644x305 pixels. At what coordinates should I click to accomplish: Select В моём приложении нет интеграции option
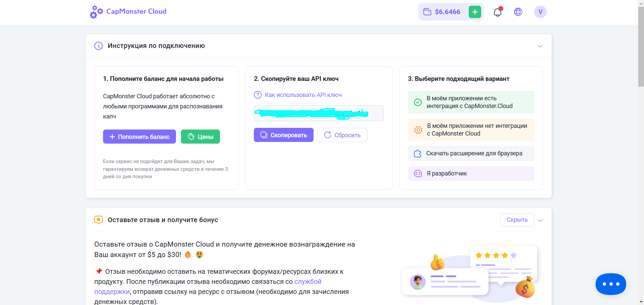coord(471,130)
